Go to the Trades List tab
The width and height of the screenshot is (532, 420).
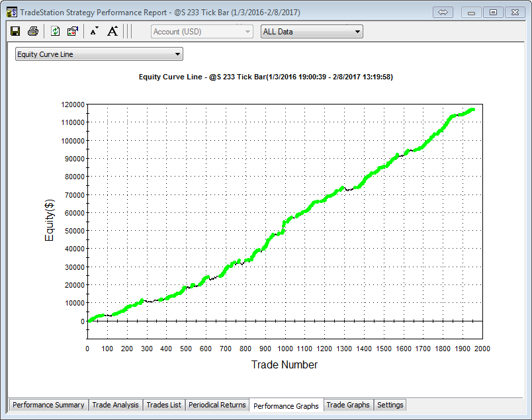coord(163,405)
